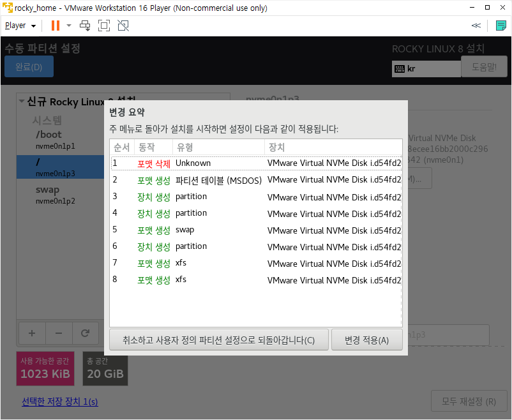Select row 3 장치 생성 partition
The width and height of the screenshot is (512, 420).
point(256,197)
